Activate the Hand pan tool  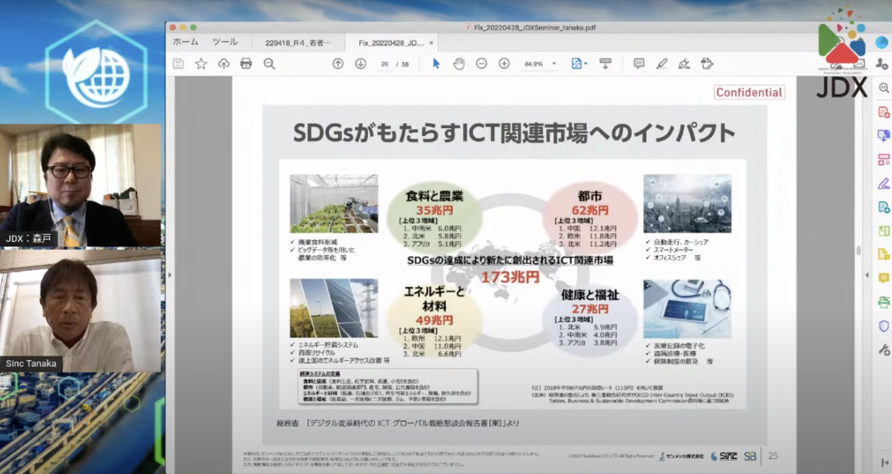459,64
